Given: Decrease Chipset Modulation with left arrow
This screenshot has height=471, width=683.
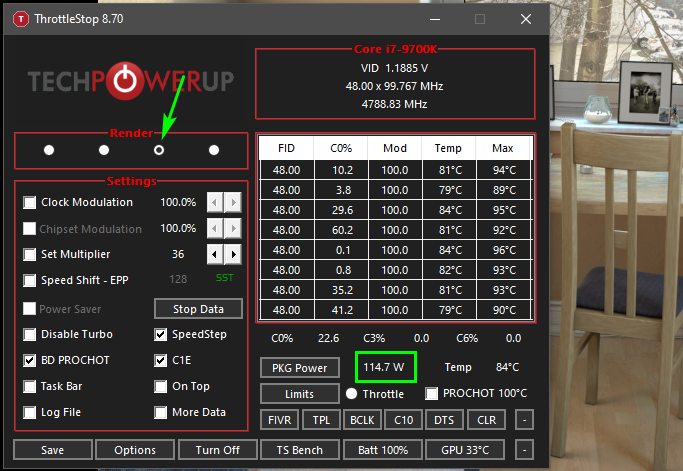Looking at the screenshot, I should (x=215, y=228).
